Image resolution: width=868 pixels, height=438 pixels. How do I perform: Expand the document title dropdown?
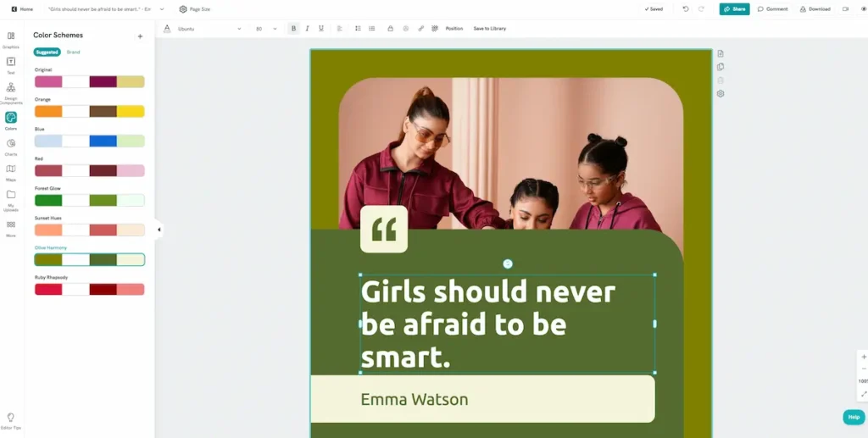162,8
